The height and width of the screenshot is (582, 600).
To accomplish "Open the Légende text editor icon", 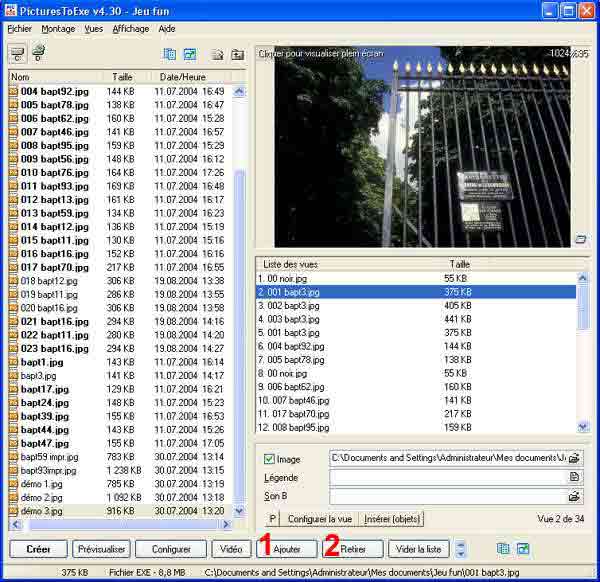I will [x=574, y=477].
